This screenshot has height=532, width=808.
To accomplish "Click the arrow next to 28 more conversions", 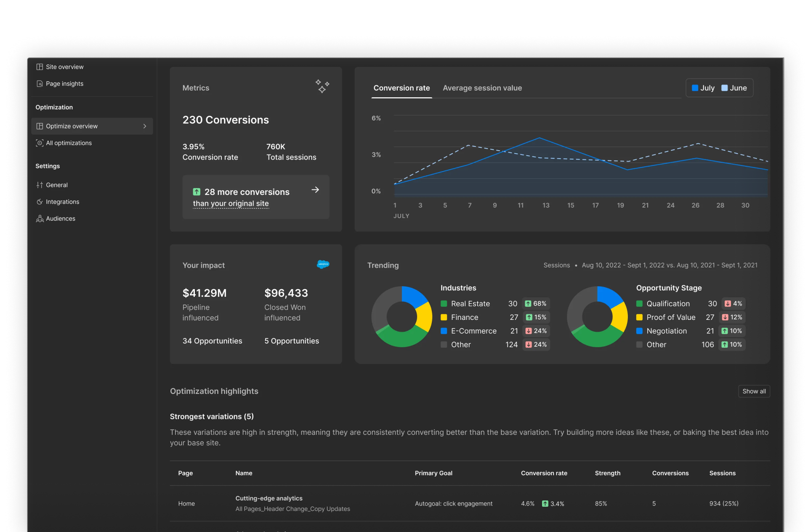I will [x=315, y=190].
